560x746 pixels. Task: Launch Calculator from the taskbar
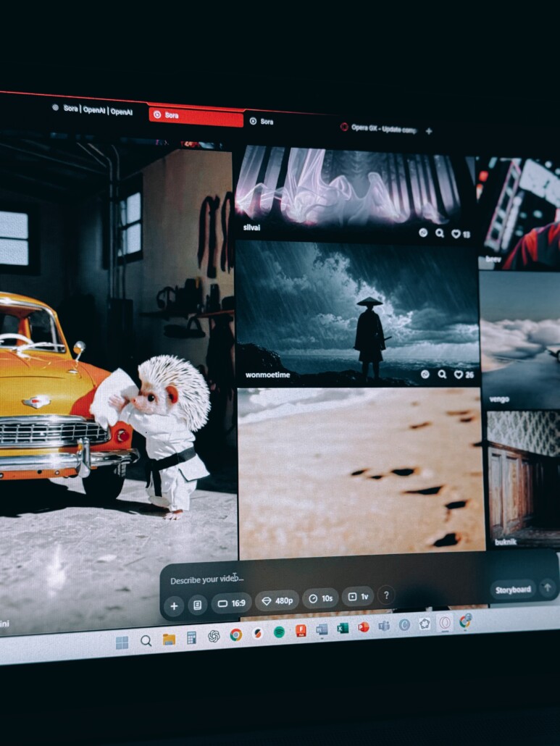[x=191, y=638]
